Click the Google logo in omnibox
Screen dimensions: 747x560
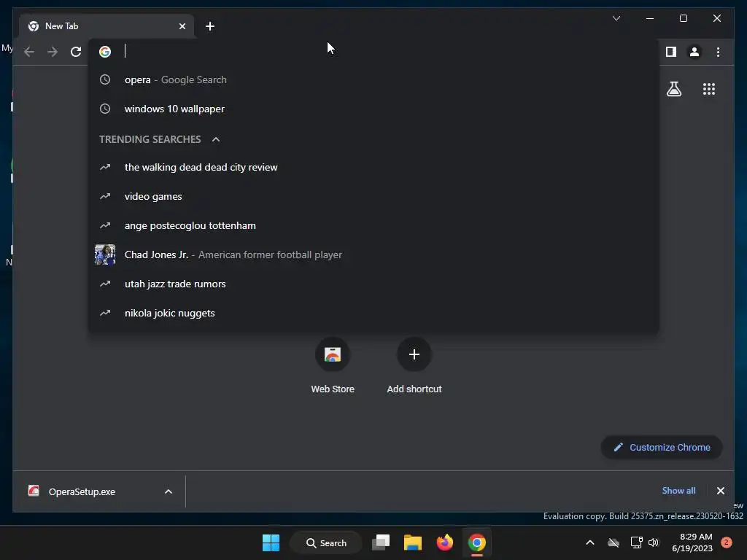click(x=105, y=52)
